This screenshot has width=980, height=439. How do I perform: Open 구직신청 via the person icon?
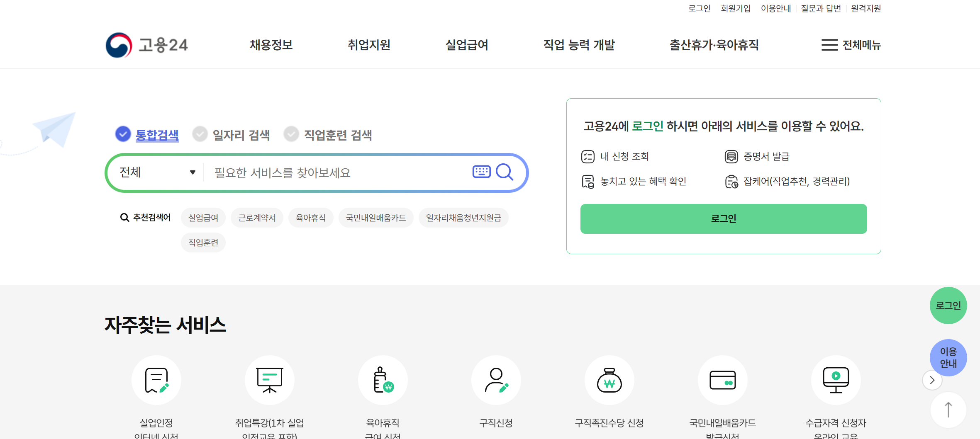point(496,380)
